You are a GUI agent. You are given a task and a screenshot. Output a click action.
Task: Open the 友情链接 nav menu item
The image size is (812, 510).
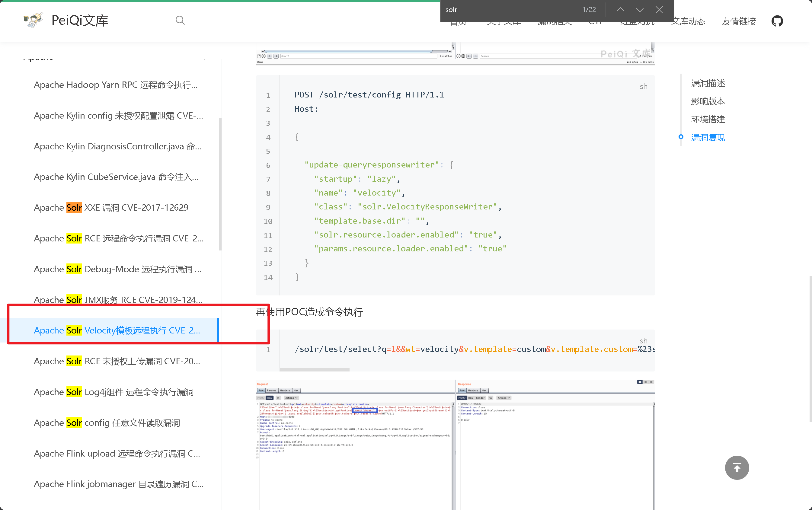[x=739, y=21]
